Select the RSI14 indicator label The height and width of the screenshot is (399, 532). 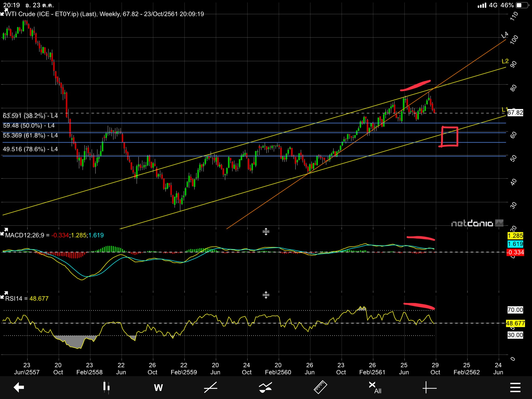[14, 298]
